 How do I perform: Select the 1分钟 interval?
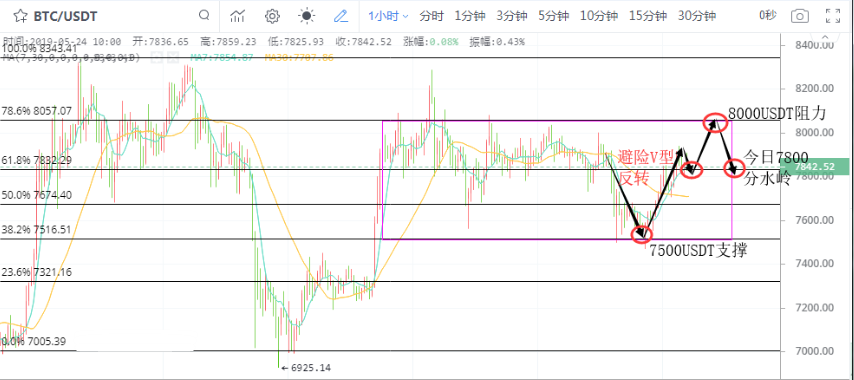pos(469,16)
